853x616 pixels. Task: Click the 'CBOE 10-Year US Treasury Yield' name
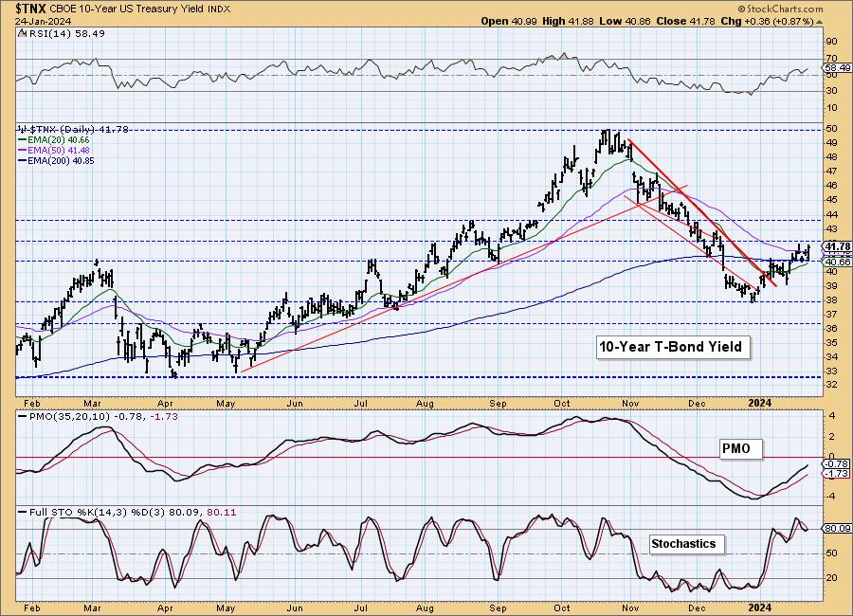pos(127,9)
